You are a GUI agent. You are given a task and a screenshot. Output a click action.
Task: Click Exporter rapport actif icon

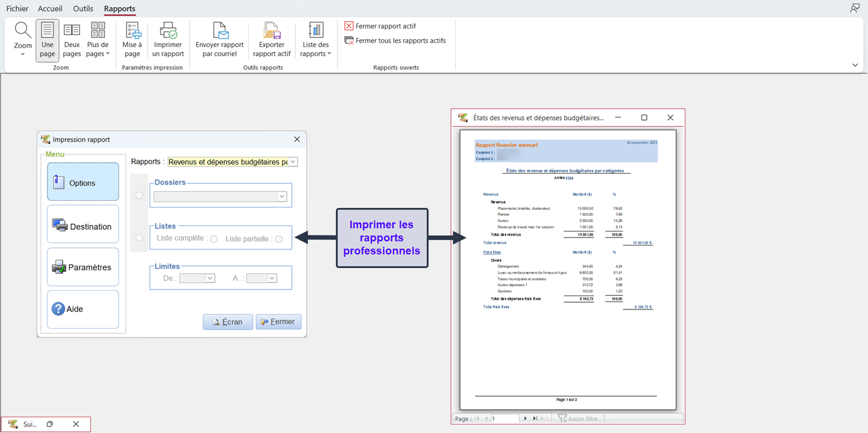pyautogui.click(x=272, y=31)
